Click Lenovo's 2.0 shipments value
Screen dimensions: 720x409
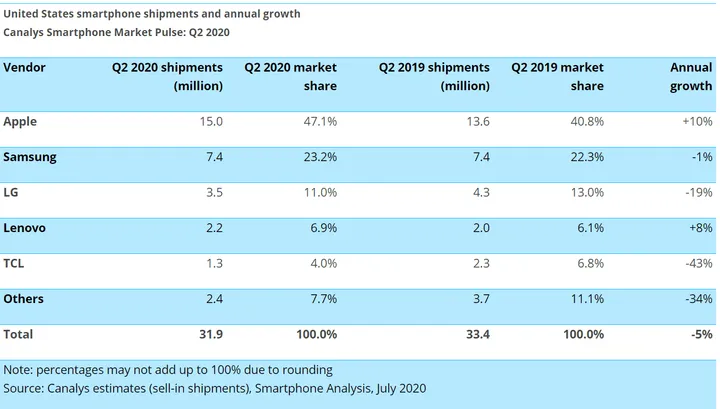[482, 228]
